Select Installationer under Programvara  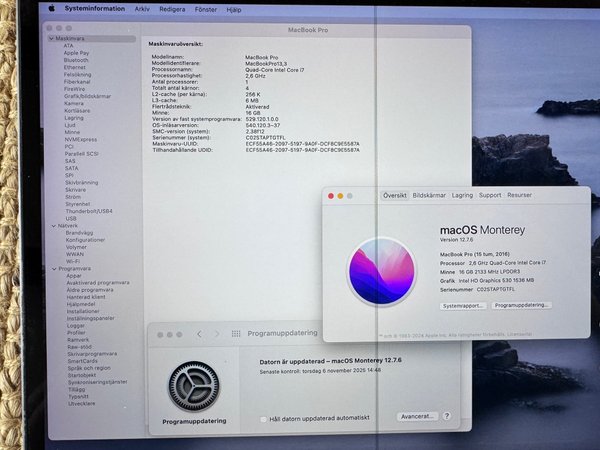(x=83, y=311)
